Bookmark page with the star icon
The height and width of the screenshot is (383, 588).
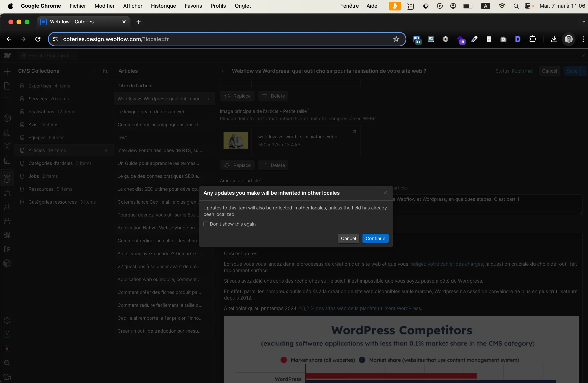tap(396, 39)
